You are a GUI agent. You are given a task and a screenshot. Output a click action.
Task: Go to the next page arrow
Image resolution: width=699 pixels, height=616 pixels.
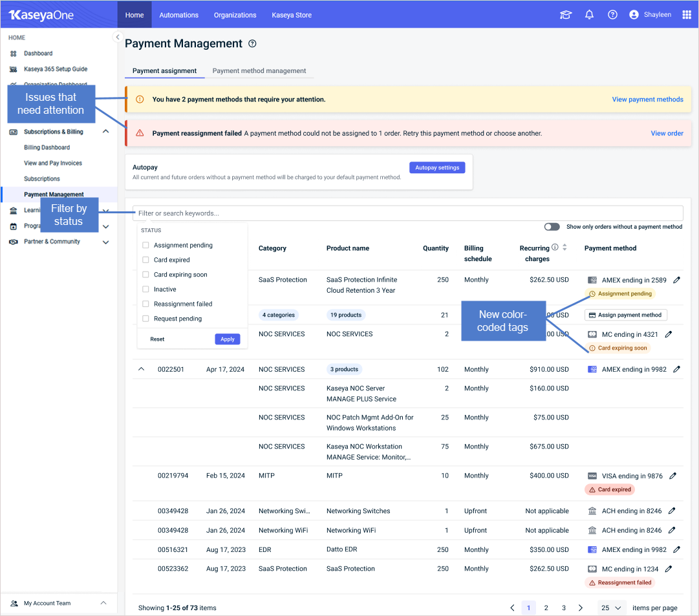click(x=581, y=608)
